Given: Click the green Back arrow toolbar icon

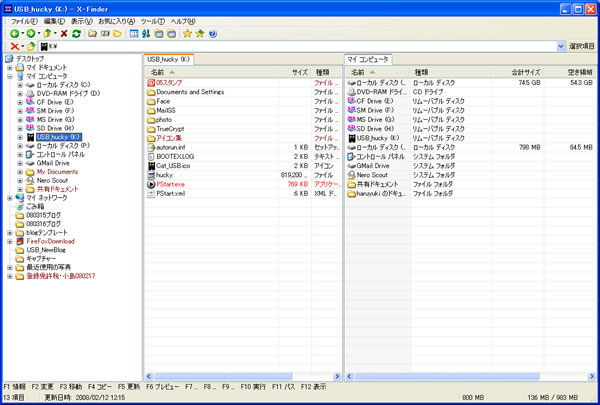Looking at the screenshot, I should point(15,34).
